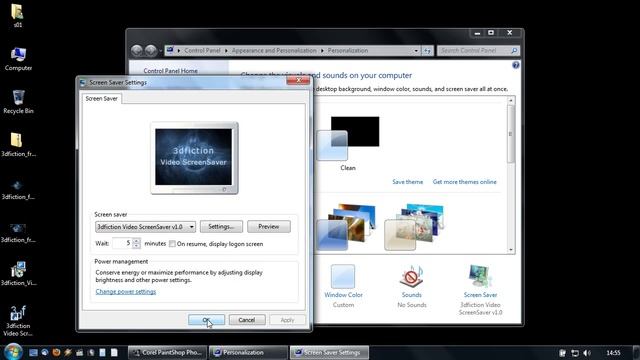Click the volume speaker tray icon
640x360 pixels.
coord(587,353)
